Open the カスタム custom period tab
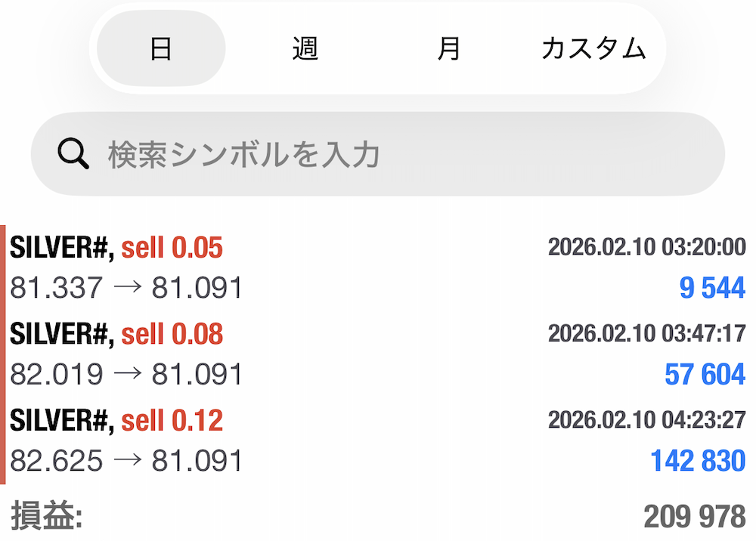The image size is (756, 541). (593, 49)
